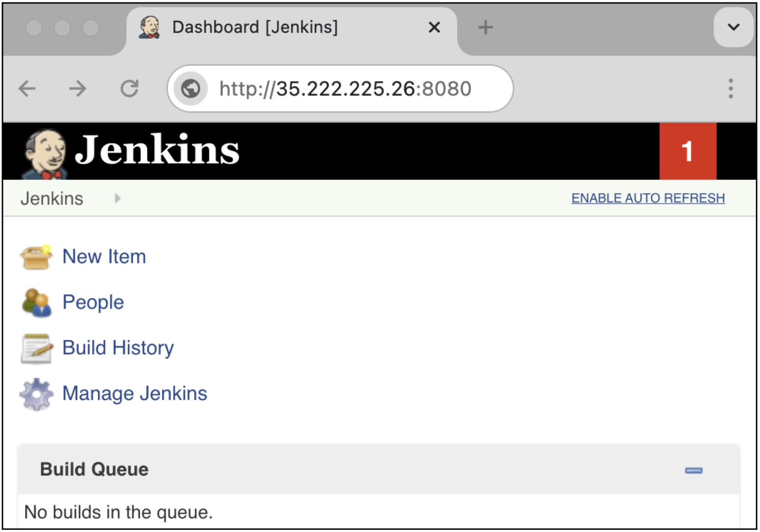Open the People icon in sidebar
This screenshot has width=760, height=532.
click(x=36, y=302)
